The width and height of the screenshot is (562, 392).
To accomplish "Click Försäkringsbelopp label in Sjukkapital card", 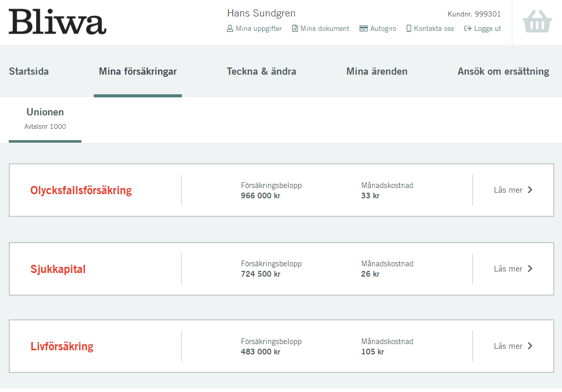I will click(x=271, y=264).
